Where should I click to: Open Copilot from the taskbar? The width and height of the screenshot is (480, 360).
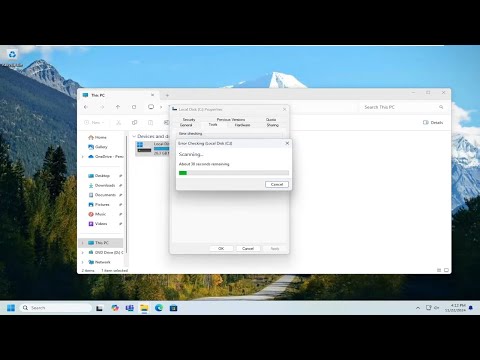click(x=115, y=308)
